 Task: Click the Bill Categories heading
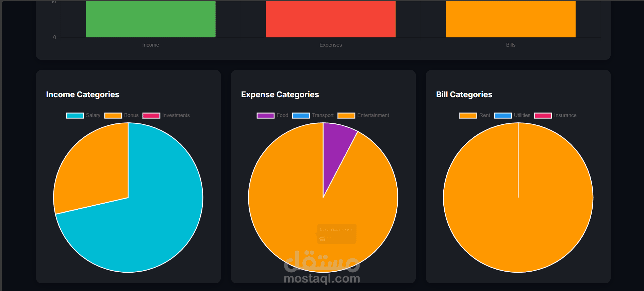coord(464,95)
